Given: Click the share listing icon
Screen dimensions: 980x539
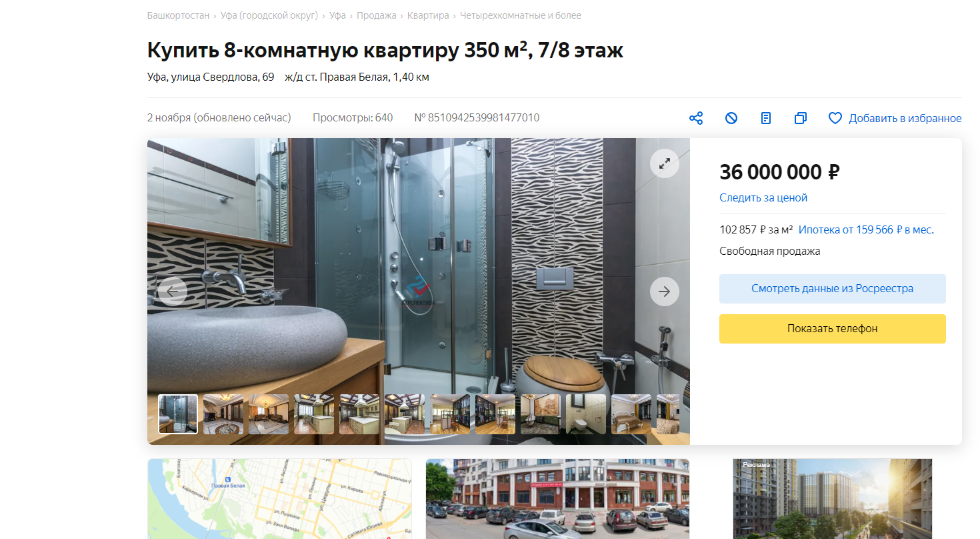Looking at the screenshot, I should coord(696,118).
